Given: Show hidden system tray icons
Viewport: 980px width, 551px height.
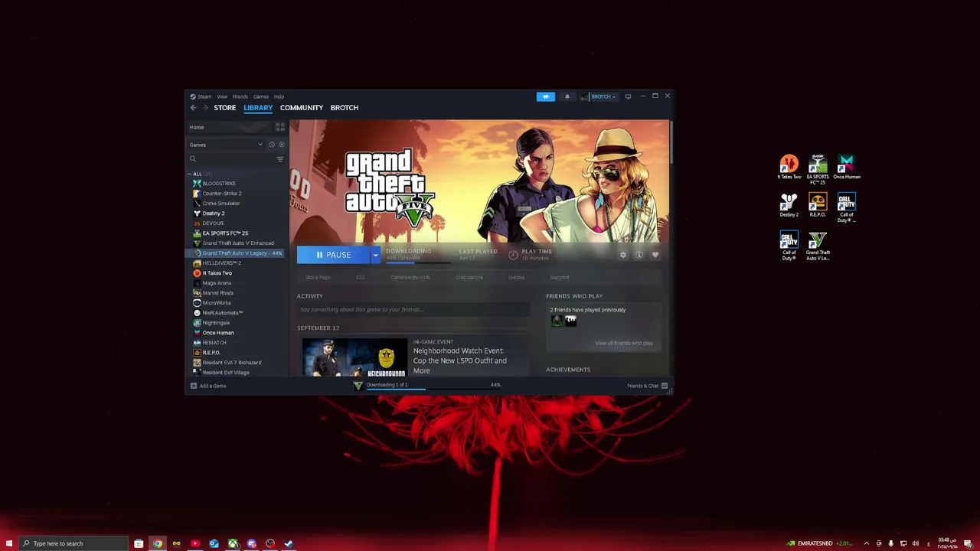Looking at the screenshot, I should coord(866,543).
